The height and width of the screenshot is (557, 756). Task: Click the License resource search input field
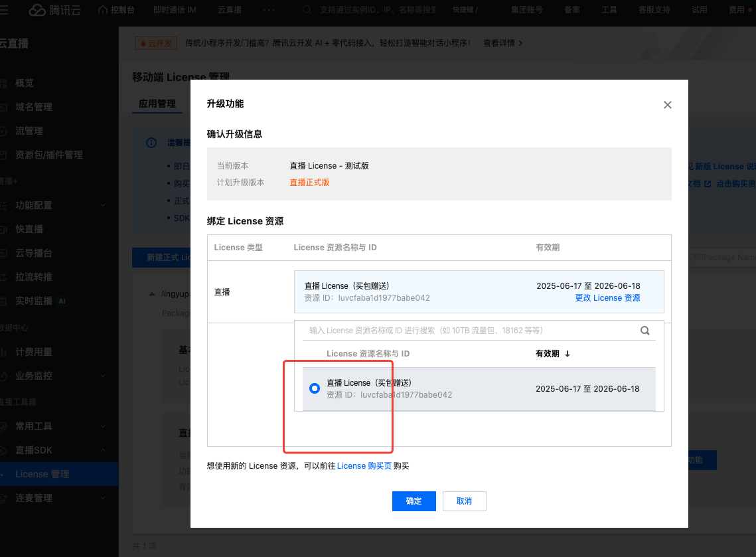click(471, 331)
